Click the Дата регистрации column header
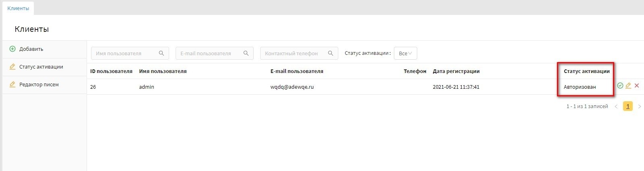 tap(456, 71)
